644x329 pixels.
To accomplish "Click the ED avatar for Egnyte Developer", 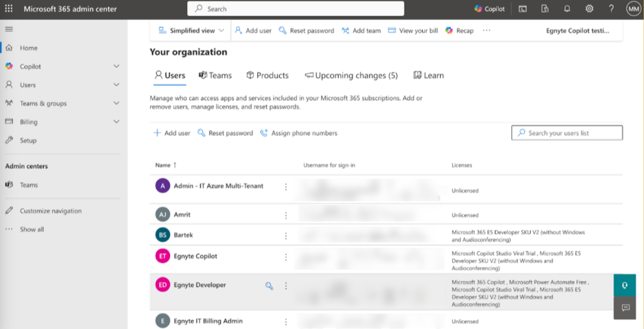I will click(162, 285).
